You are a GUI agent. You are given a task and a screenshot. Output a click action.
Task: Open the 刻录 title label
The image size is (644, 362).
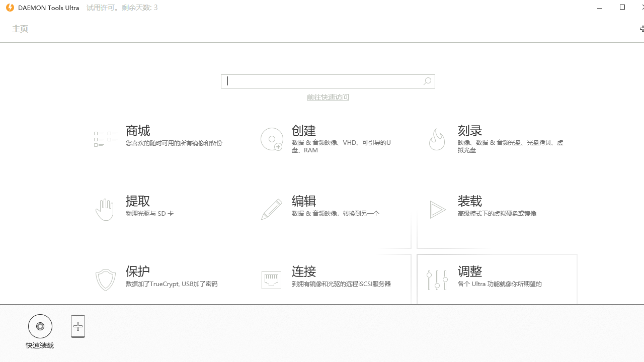[470, 131]
